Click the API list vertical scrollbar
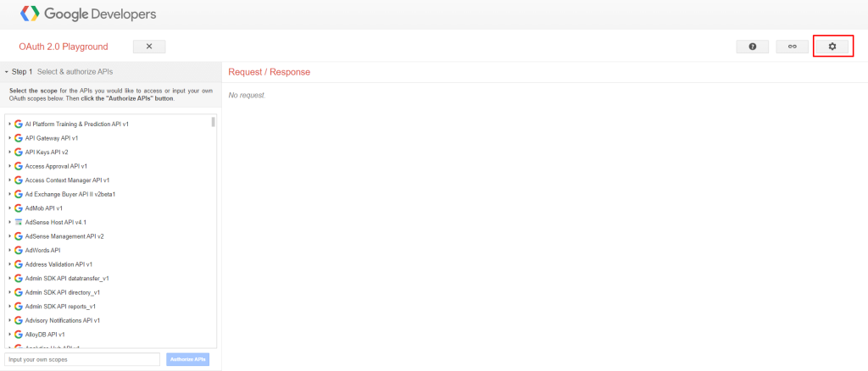The image size is (868, 371). tap(213, 121)
